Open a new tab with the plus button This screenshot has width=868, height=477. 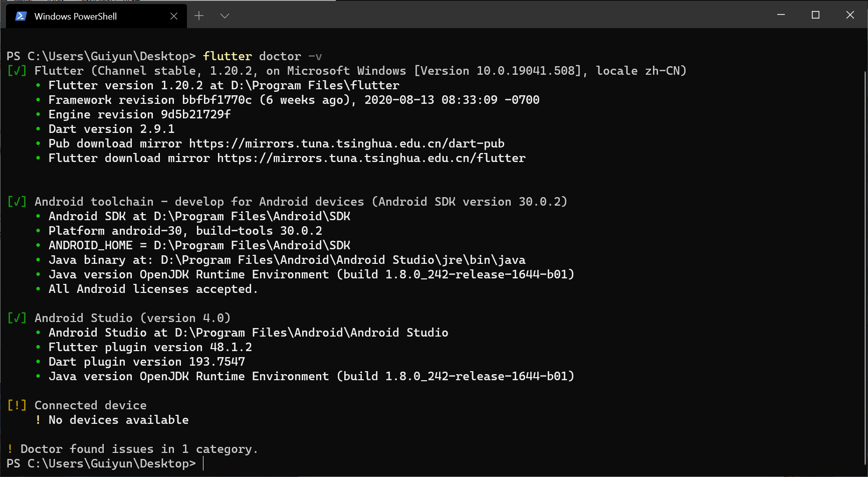click(x=199, y=16)
